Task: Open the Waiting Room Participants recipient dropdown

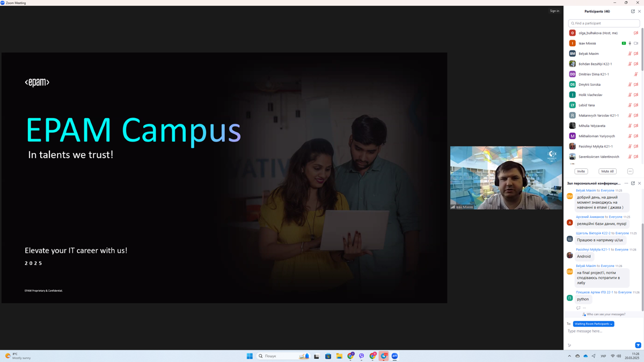Action: (x=594, y=324)
